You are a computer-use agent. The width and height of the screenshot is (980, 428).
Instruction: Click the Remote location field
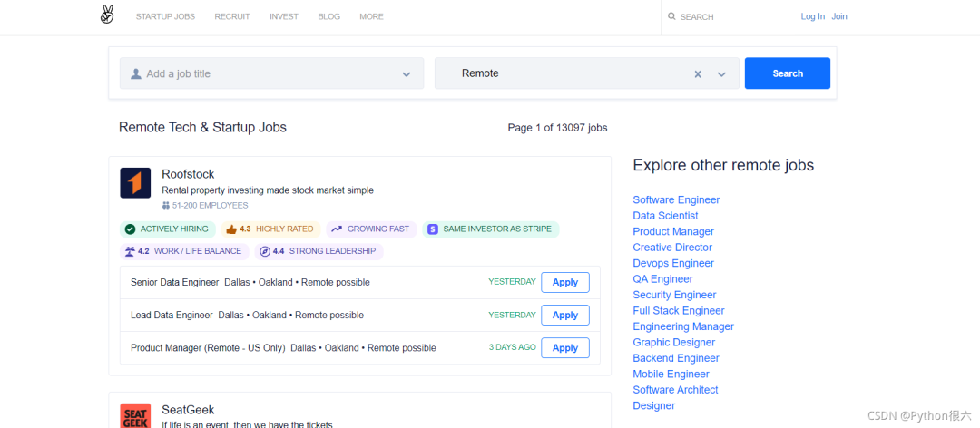coord(586,73)
